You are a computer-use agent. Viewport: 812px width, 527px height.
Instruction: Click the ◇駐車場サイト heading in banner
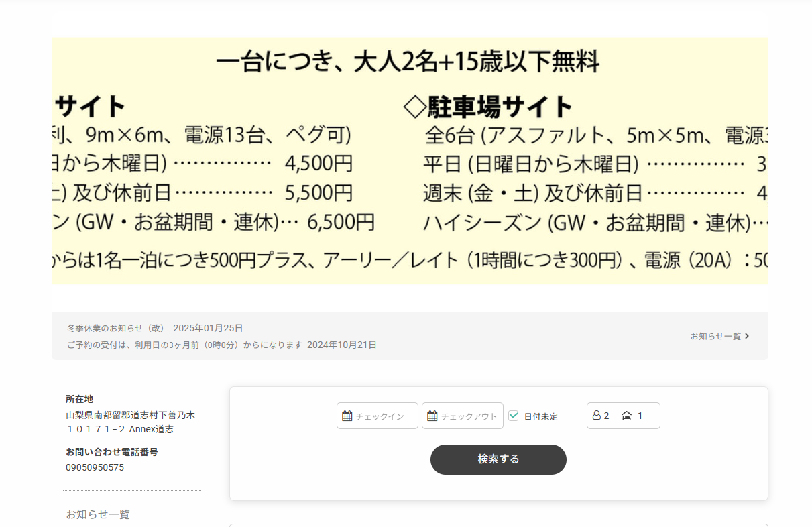(x=487, y=106)
